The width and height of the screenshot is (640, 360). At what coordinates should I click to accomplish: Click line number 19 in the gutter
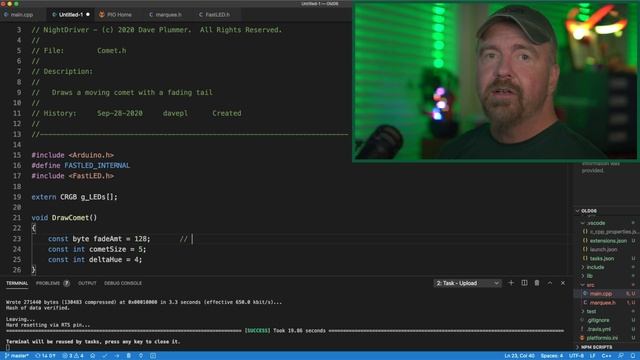click(x=17, y=197)
